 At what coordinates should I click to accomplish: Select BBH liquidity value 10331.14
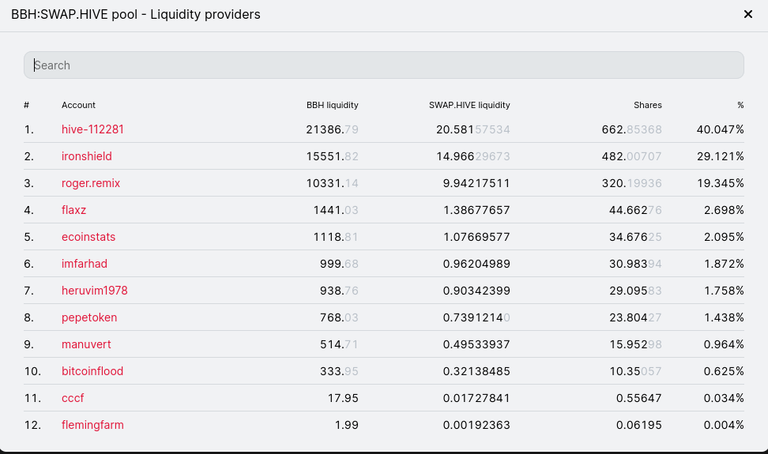coord(332,183)
